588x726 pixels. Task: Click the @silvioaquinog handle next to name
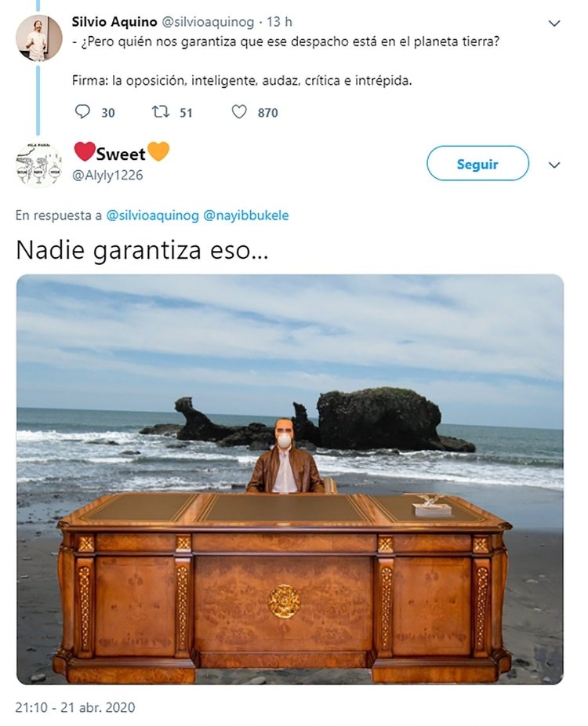coord(208,22)
